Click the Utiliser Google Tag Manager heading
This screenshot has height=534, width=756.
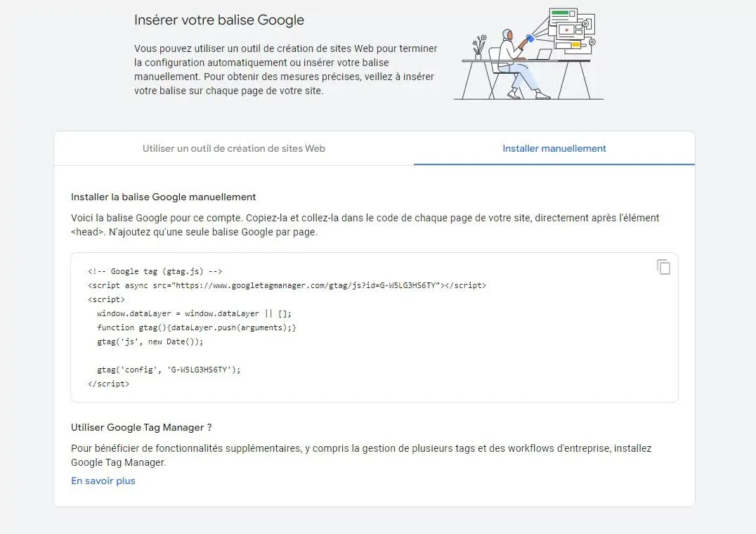[141, 427]
